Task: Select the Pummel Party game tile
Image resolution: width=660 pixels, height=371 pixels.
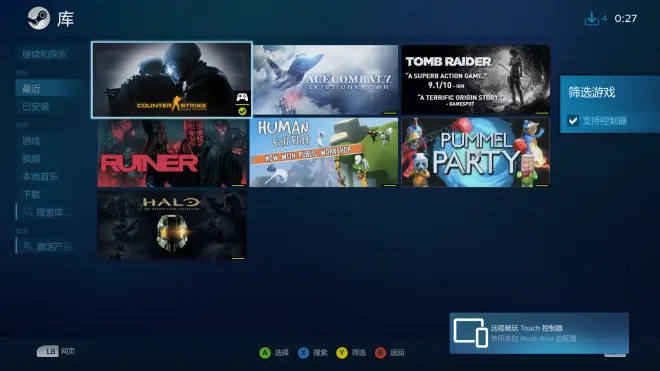Action: click(476, 152)
